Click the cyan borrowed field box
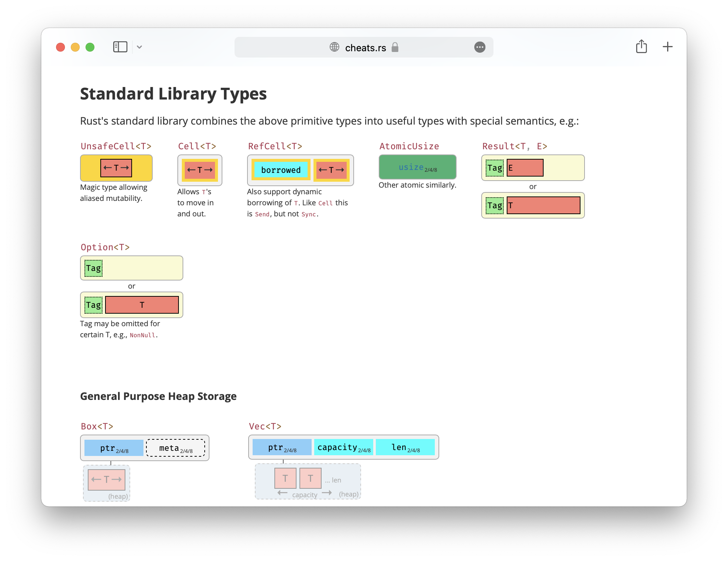Screen dimensions: 728x561 click(x=281, y=170)
